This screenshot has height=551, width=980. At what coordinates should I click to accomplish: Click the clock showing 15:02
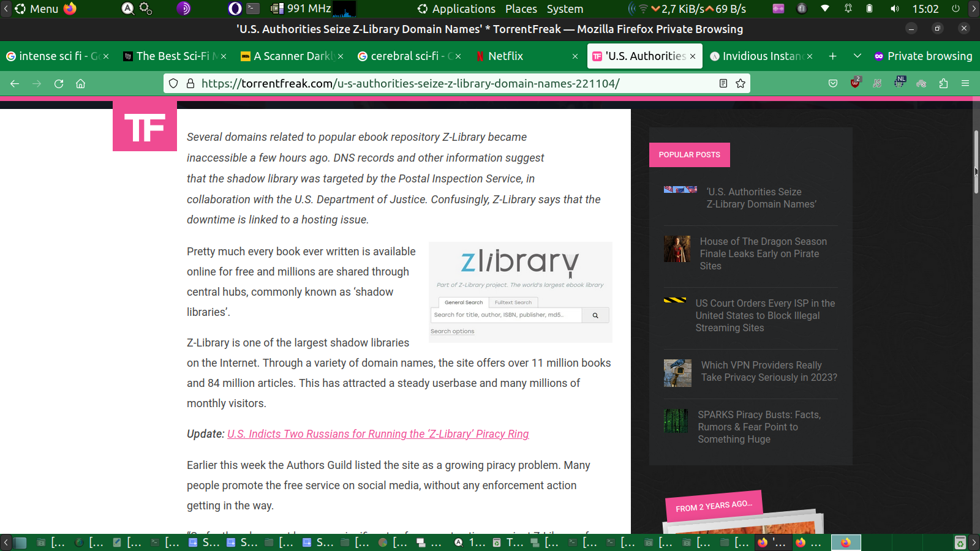pyautogui.click(x=925, y=9)
